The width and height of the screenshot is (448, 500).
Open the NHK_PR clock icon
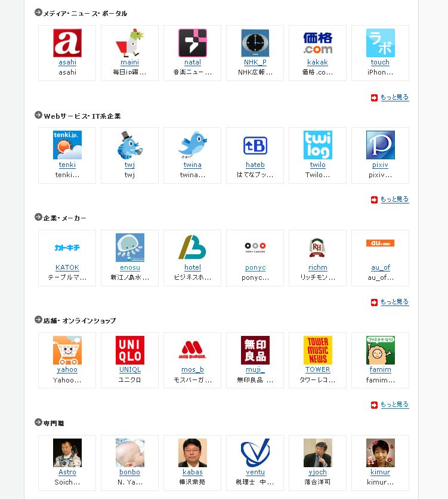255,43
